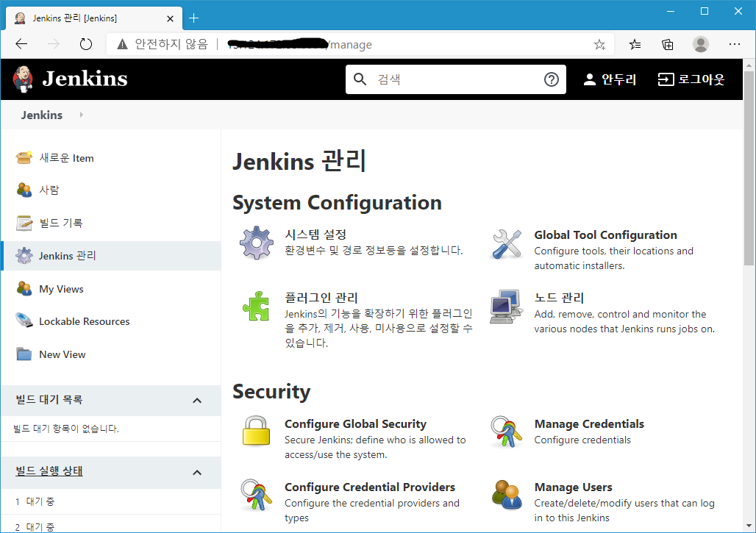Add page to favorites star icon
The width and height of the screenshot is (756, 533).
(x=599, y=45)
